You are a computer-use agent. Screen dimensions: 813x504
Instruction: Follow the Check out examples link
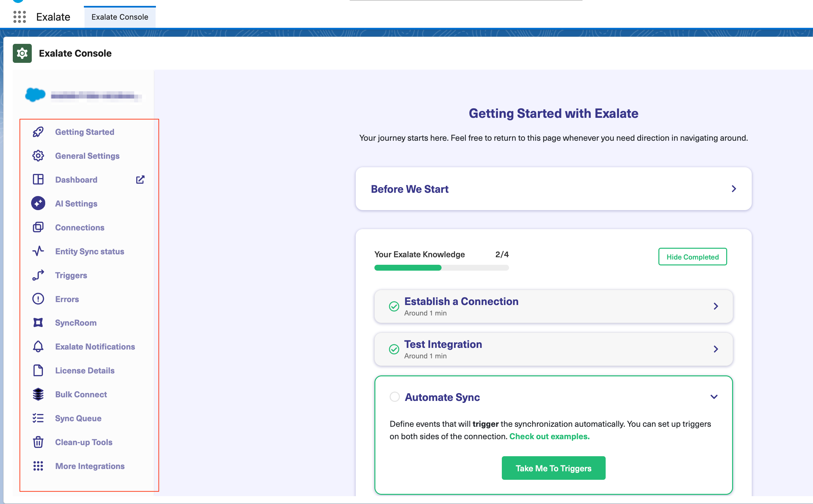(x=549, y=436)
